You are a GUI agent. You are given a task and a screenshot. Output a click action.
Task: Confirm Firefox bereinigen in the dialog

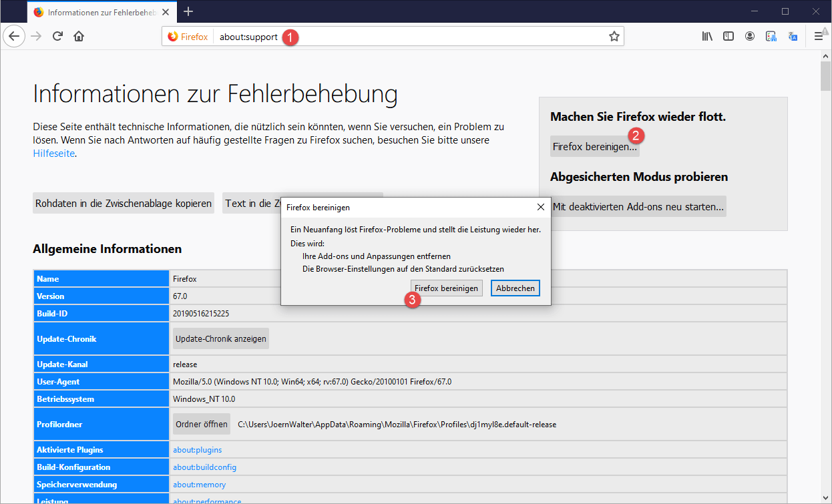point(446,288)
